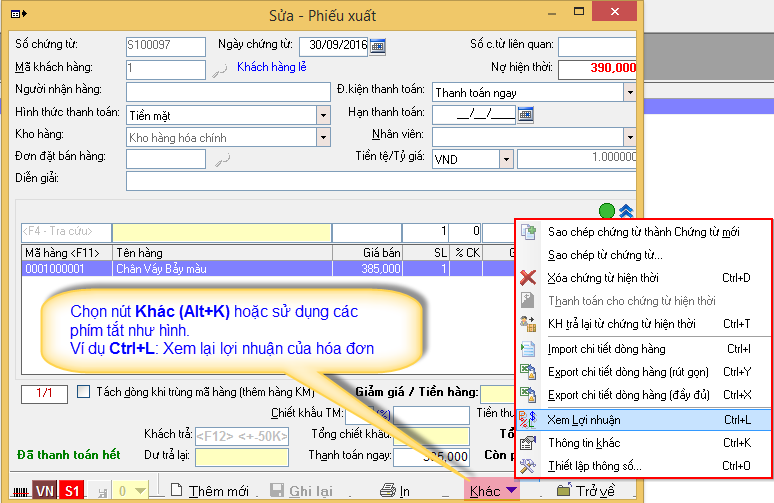This screenshot has height=503, width=774.
Task: Expand the Kho hàng dropdown
Action: pyautogui.click(x=323, y=137)
